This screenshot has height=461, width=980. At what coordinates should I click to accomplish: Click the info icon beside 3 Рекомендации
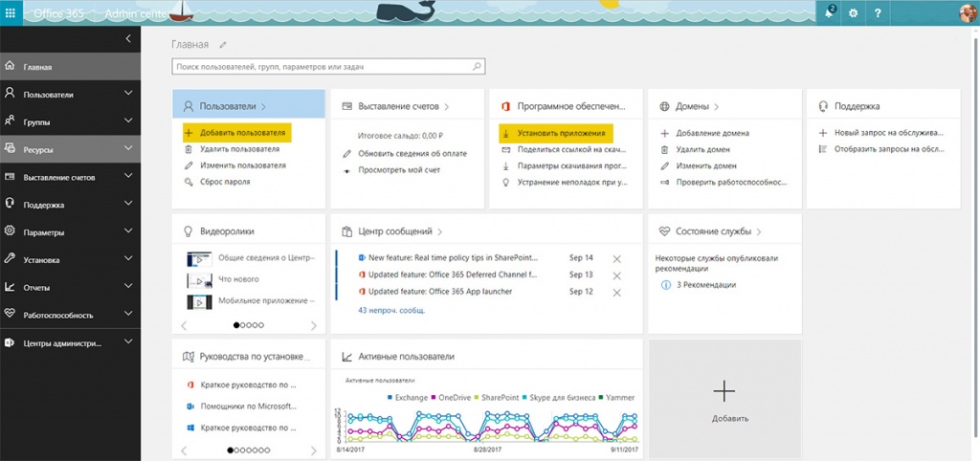(666, 285)
